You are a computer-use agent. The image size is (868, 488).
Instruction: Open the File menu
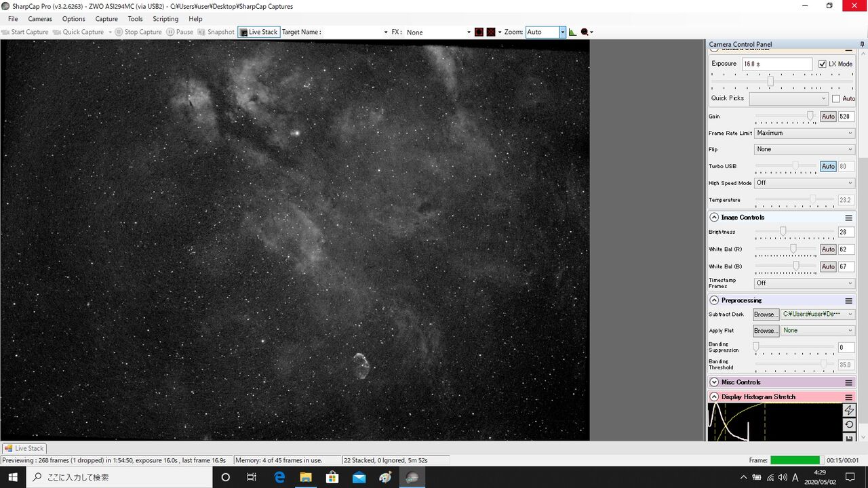pyautogui.click(x=13, y=19)
